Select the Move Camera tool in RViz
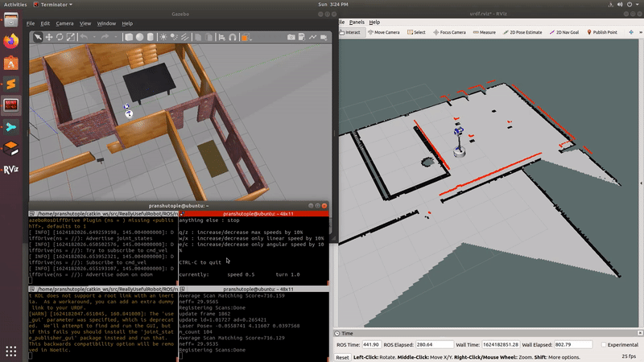Screen dimensions: 644x362 pos(384,32)
